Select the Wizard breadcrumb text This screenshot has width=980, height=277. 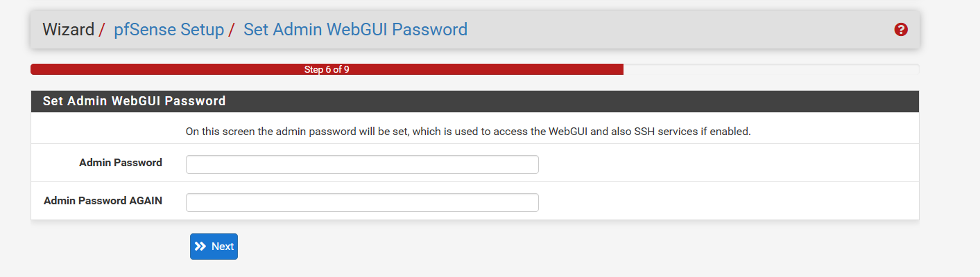(x=68, y=30)
